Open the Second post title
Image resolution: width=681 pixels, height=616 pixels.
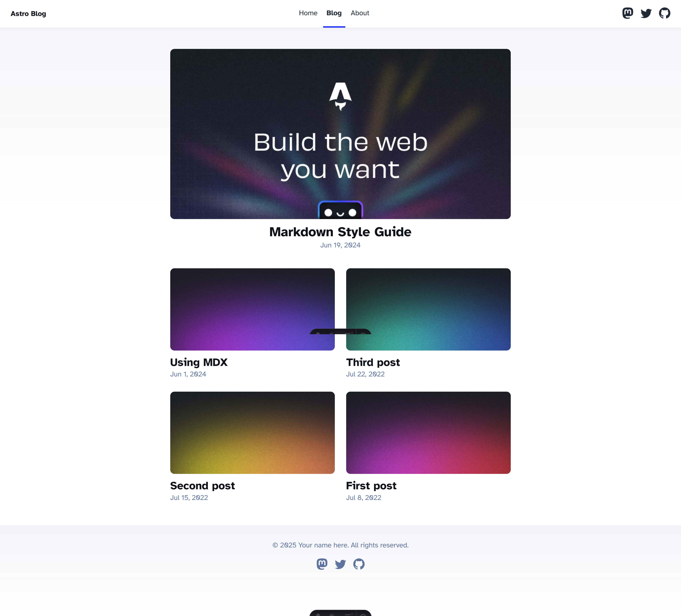pyautogui.click(x=202, y=486)
